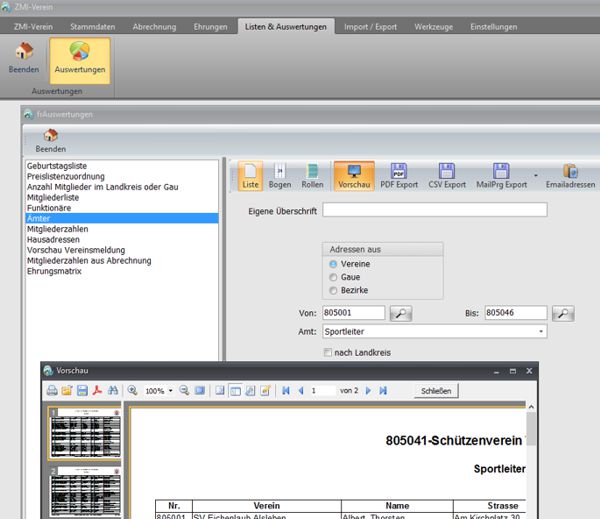This screenshot has height=519, width=600.
Task: Select Vorschau Vereinsmeldung in the list
Action: click(122, 250)
